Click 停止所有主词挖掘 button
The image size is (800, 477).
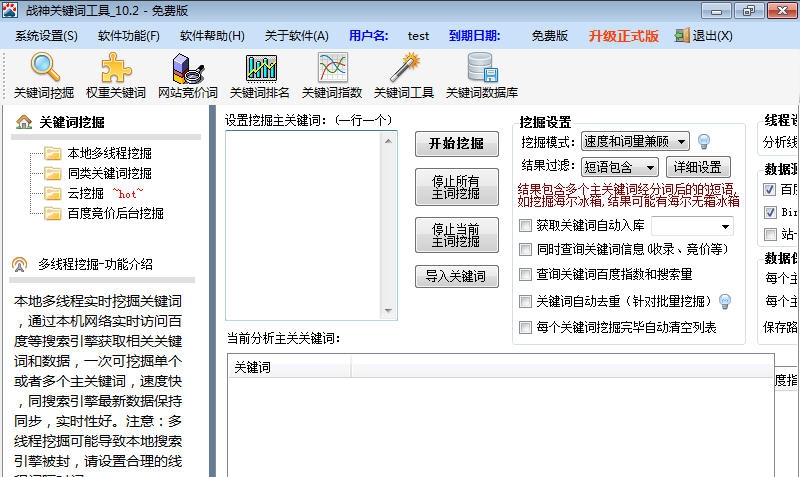pyautogui.click(x=457, y=187)
